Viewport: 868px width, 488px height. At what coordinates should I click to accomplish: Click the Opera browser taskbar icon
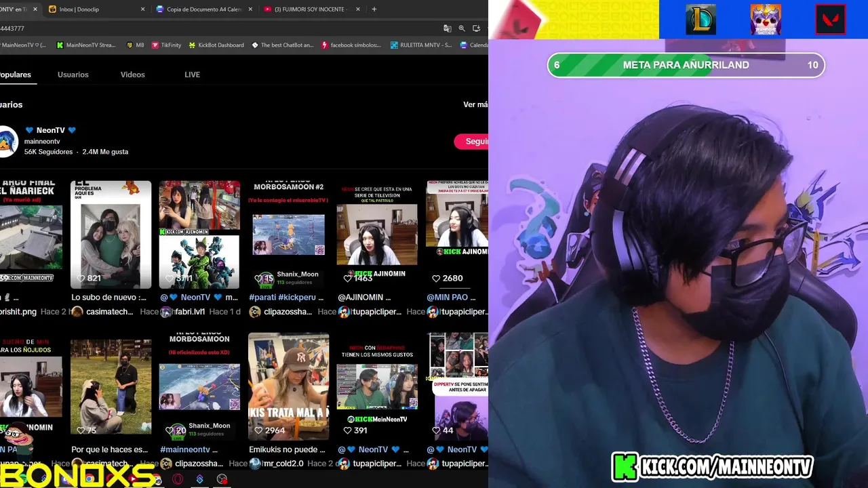178,479
